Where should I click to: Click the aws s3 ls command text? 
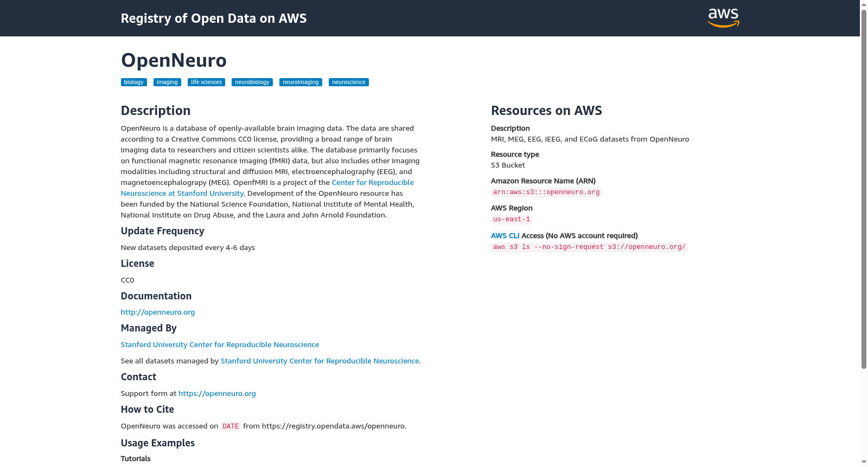589,247
